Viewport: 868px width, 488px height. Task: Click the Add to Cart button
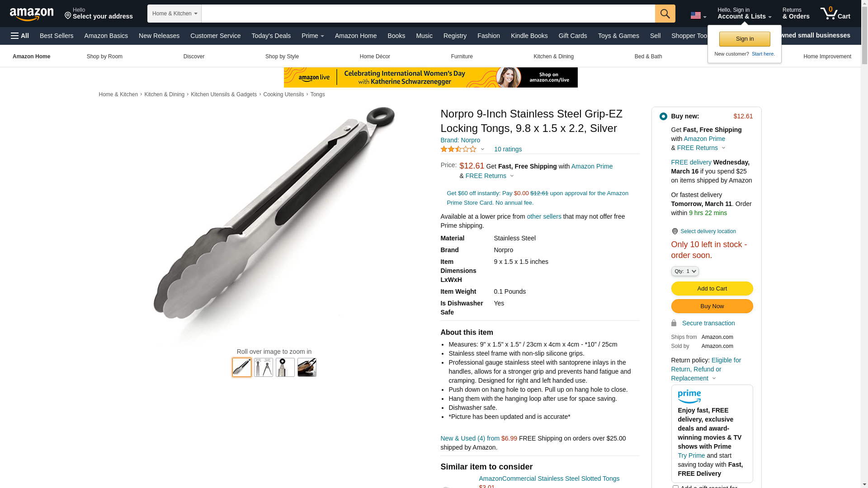(712, 289)
